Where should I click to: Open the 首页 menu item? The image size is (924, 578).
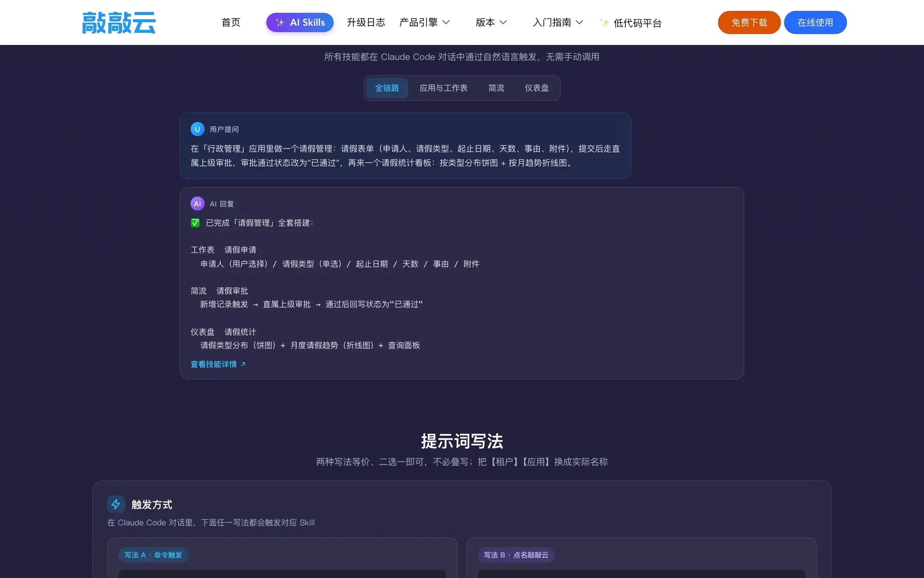[x=231, y=22]
